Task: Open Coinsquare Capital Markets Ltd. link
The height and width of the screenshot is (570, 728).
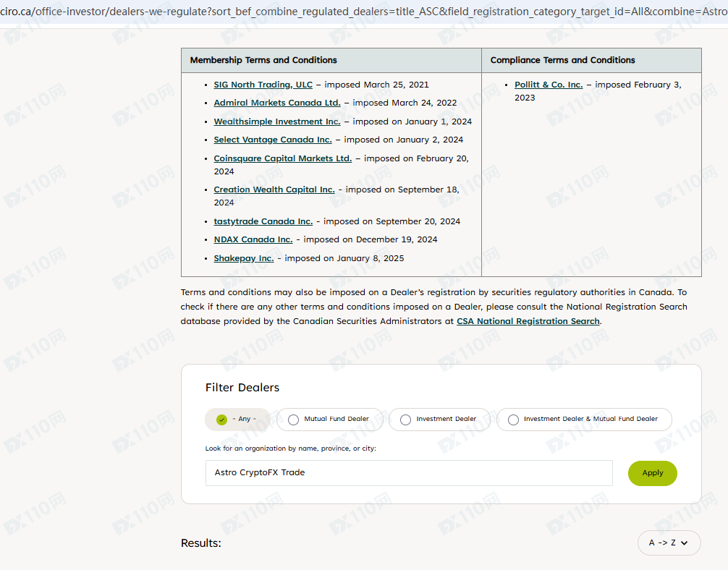Action: 283,158
